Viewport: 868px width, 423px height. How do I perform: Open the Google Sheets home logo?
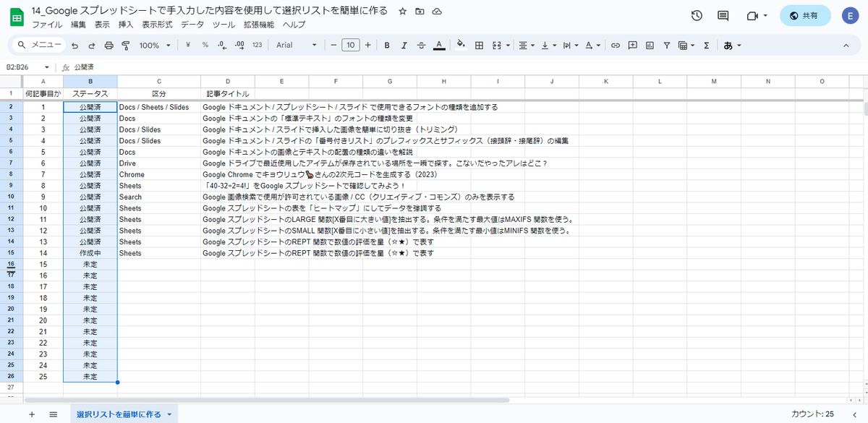(16, 17)
